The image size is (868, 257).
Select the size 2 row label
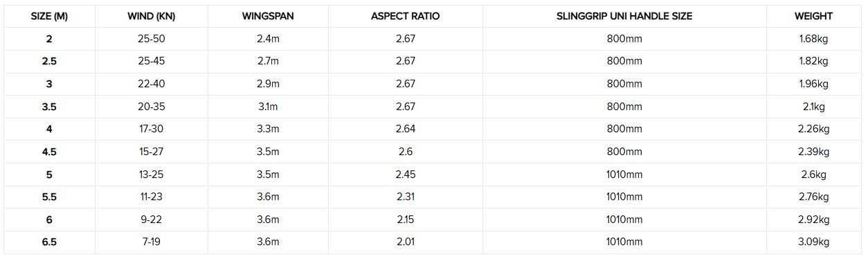click(x=49, y=39)
